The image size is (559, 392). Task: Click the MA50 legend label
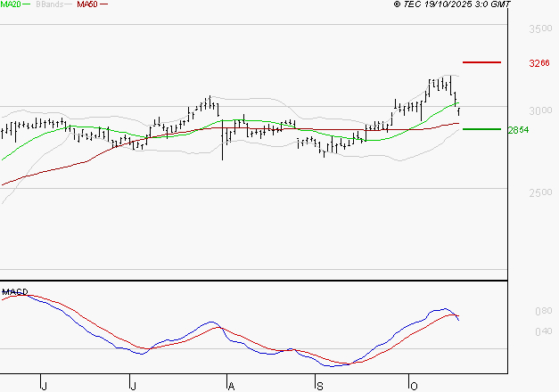(86, 4)
